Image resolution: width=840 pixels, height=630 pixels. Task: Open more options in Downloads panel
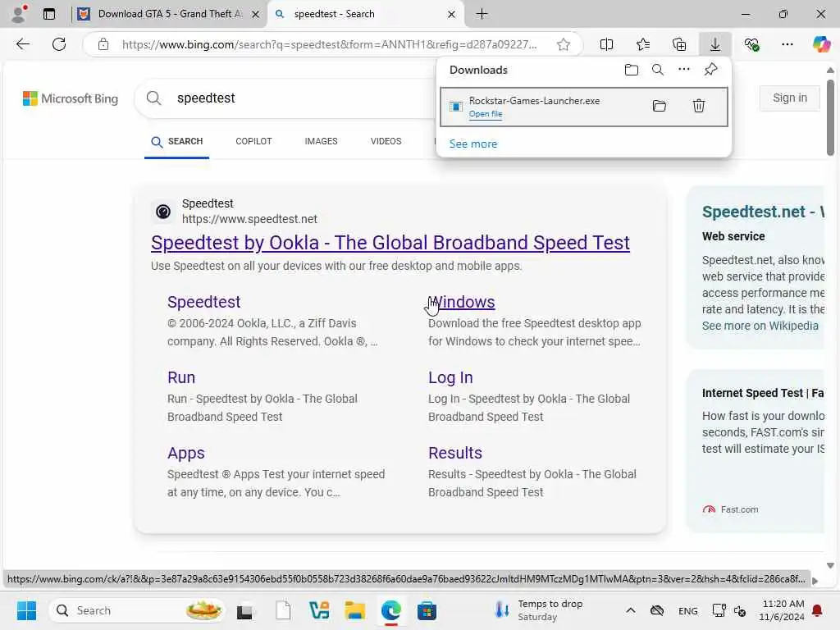(x=684, y=70)
